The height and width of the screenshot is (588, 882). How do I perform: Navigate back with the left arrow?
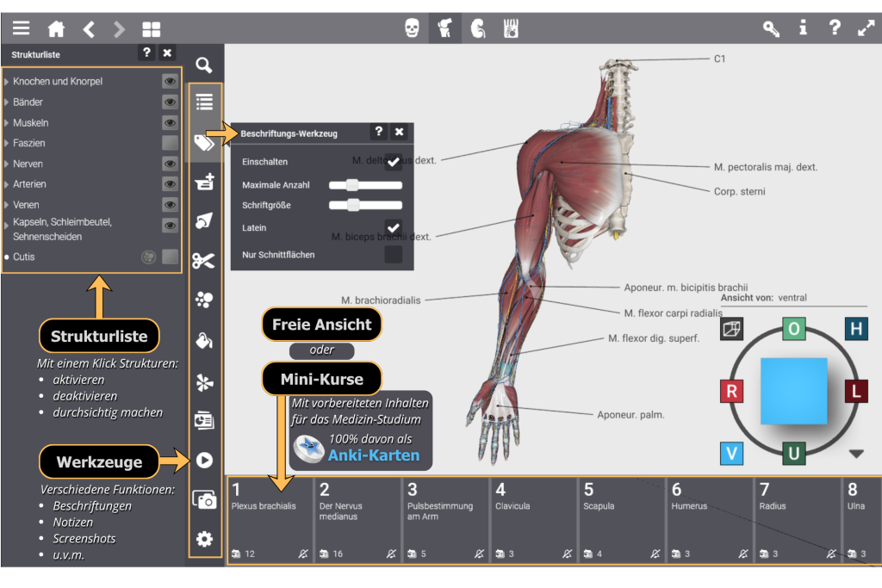[89, 28]
